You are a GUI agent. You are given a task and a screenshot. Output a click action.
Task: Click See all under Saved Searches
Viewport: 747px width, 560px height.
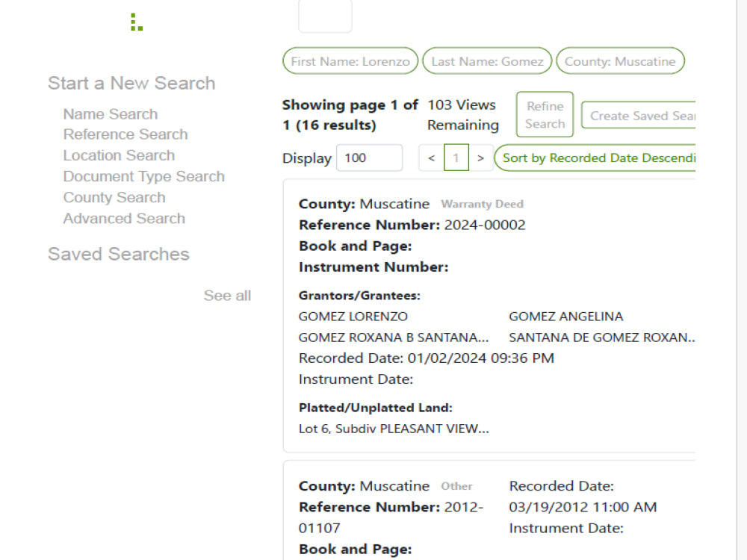point(227,295)
